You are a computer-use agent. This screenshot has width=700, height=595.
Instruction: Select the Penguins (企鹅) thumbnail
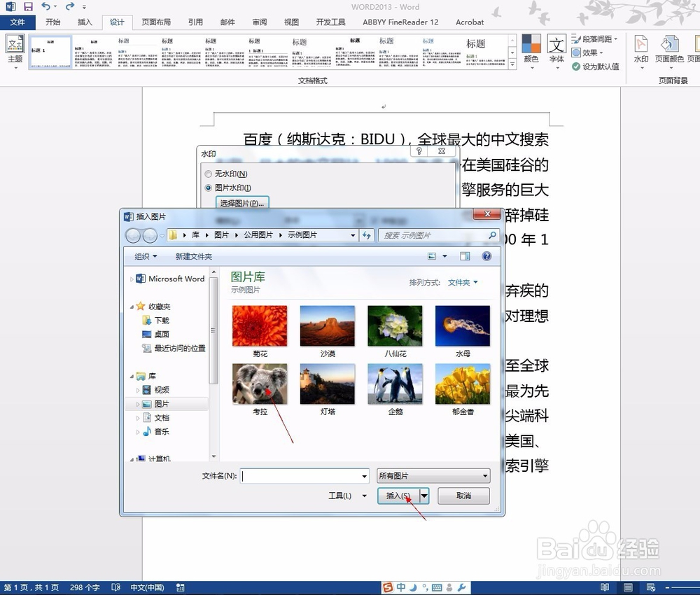(395, 384)
